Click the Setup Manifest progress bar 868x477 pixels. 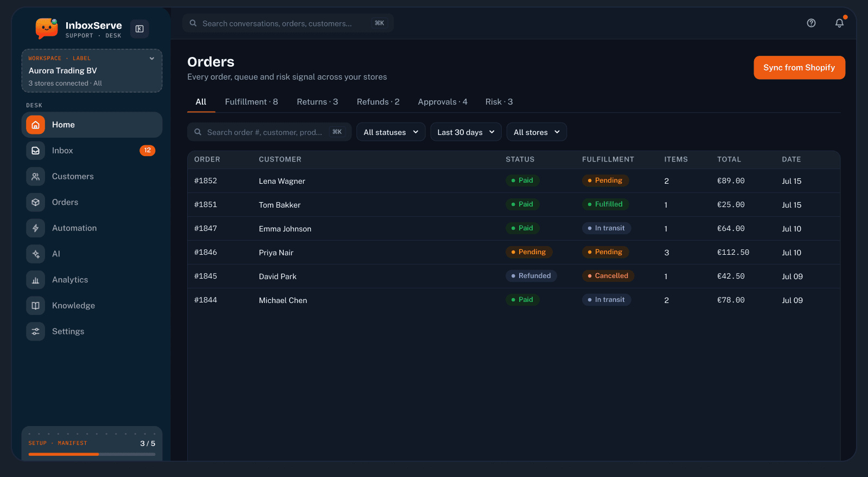pos(92,454)
